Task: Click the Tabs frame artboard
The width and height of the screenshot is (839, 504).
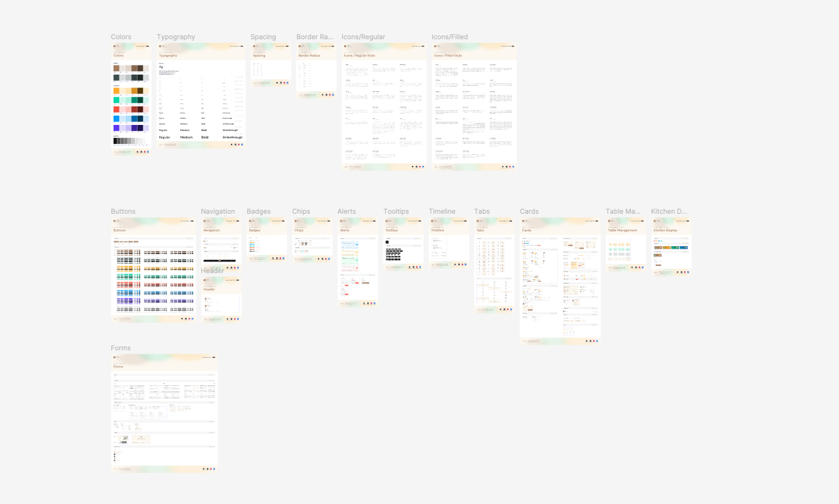Action: pyautogui.click(x=494, y=266)
